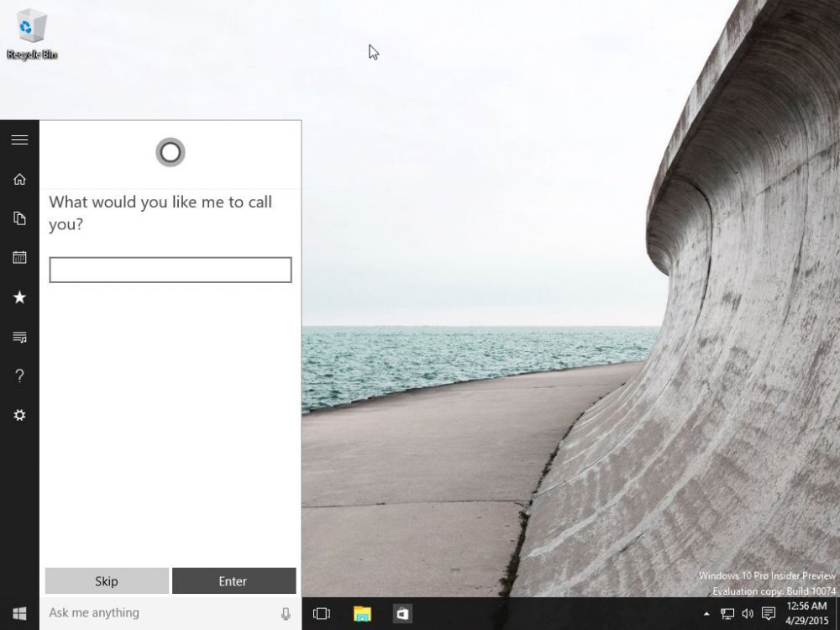
Task: Expand the hamburger navigation menu
Action: [19, 139]
